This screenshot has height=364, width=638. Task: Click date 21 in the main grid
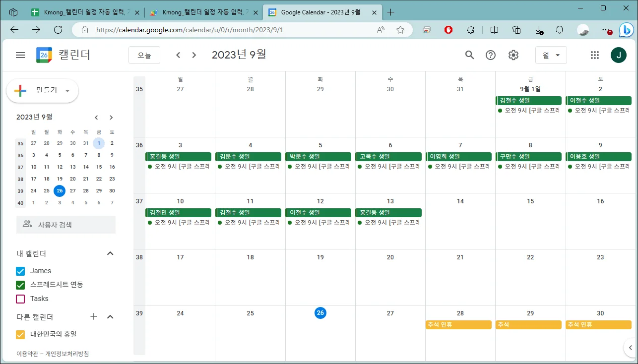coord(460,257)
